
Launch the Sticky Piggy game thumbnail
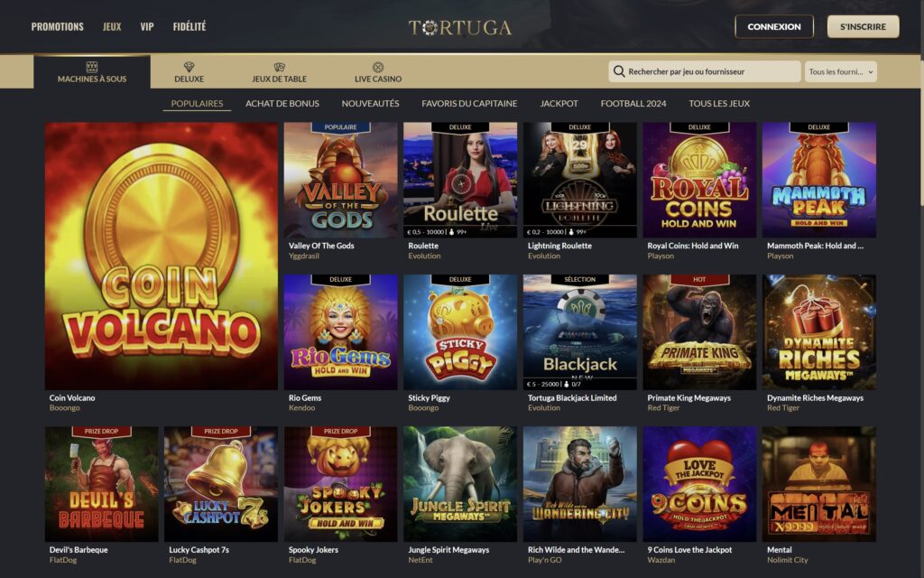coord(460,332)
